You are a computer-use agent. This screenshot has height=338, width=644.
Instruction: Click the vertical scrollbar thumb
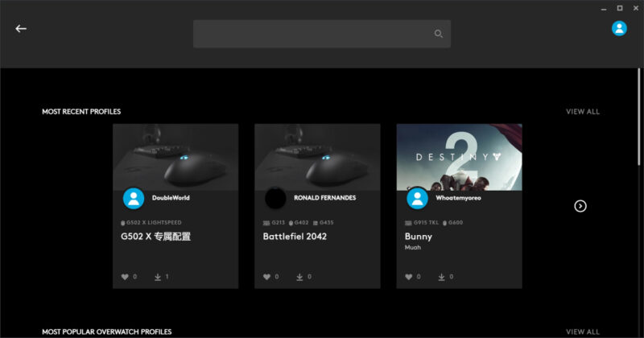[x=638, y=117]
